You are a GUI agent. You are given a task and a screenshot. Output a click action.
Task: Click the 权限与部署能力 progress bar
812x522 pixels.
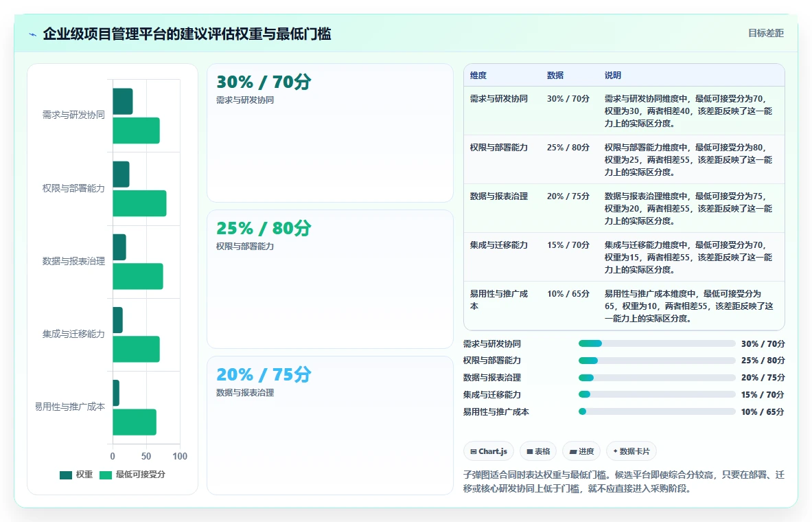tap(657, 361)
